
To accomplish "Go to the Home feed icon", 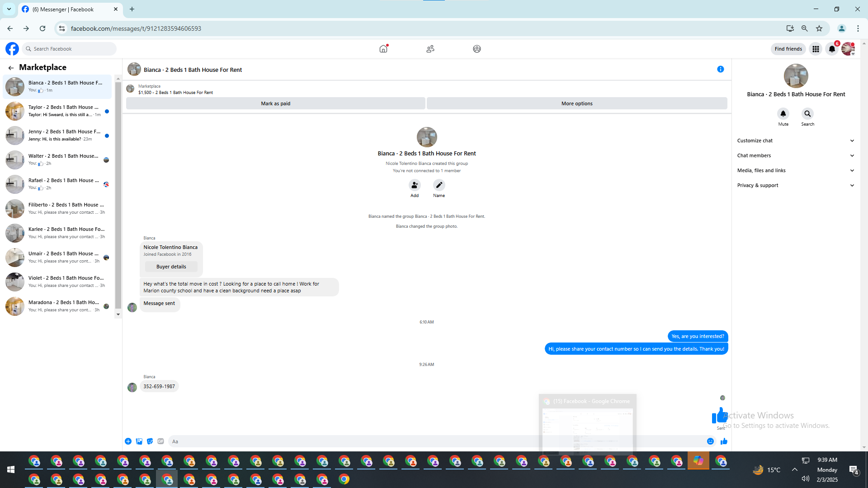I will click(x=383, y=49).
